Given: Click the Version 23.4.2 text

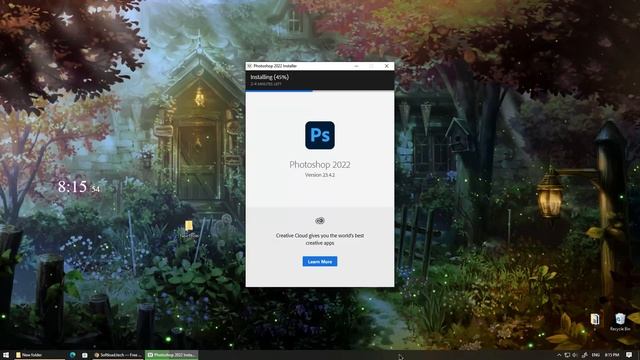Looking at the screenshot, I should click(x=320, y=175).
